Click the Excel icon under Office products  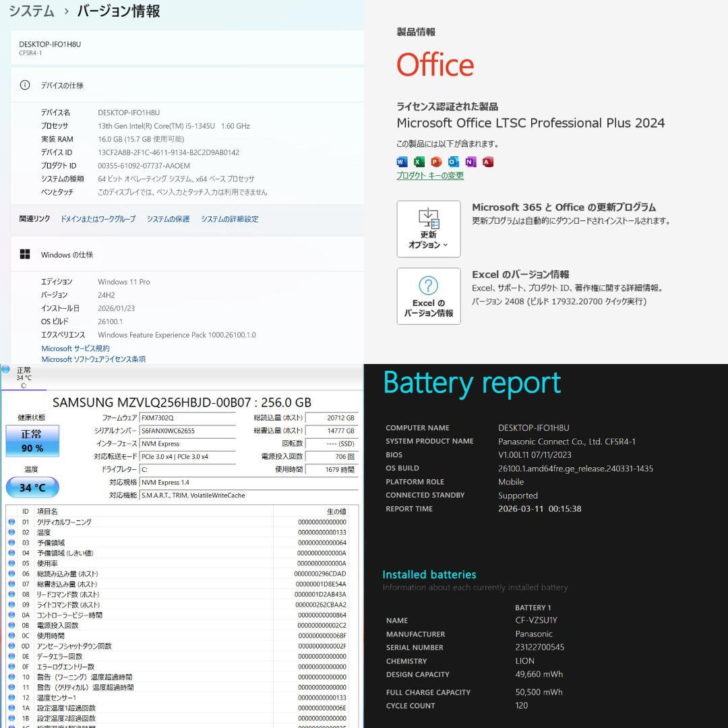tap(419, 162)
